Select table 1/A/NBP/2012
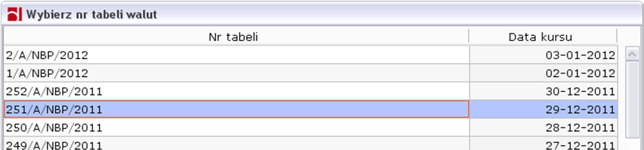The height and width of the screenshot is (150, 644). coord(236,73)
